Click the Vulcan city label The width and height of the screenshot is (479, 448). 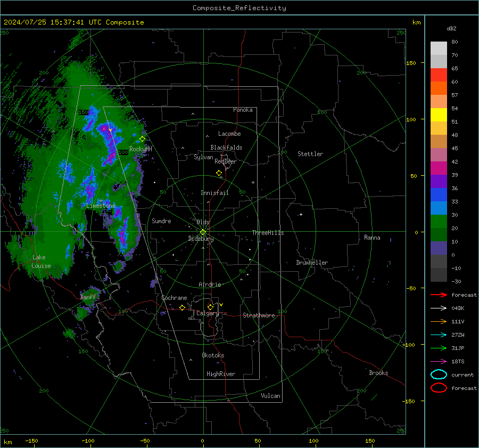click(x=271, y=396)
